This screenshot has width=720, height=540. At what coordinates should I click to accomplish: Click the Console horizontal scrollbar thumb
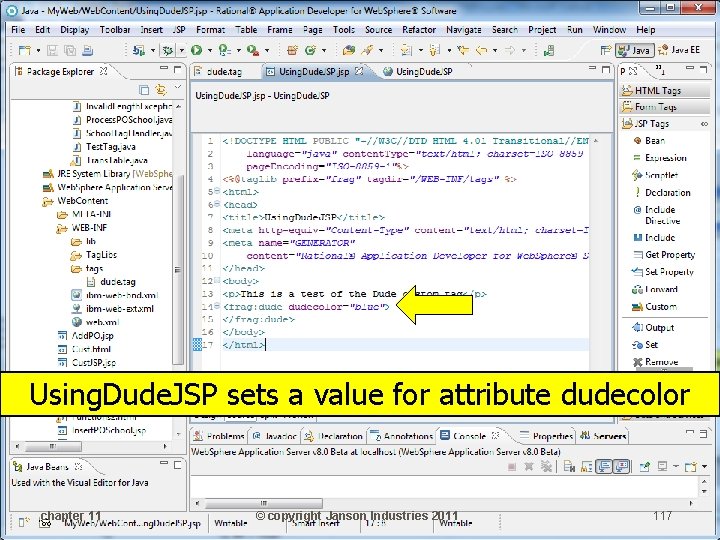263,503
